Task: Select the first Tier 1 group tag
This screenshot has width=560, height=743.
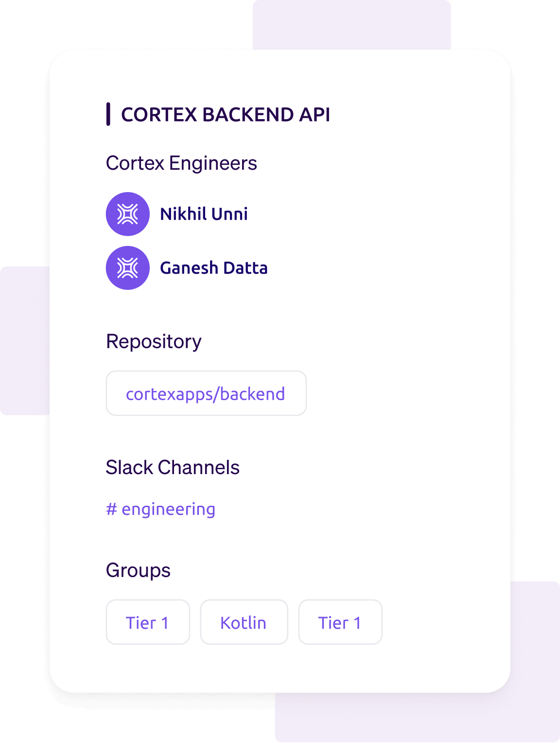Action: (x=147, y=622)
